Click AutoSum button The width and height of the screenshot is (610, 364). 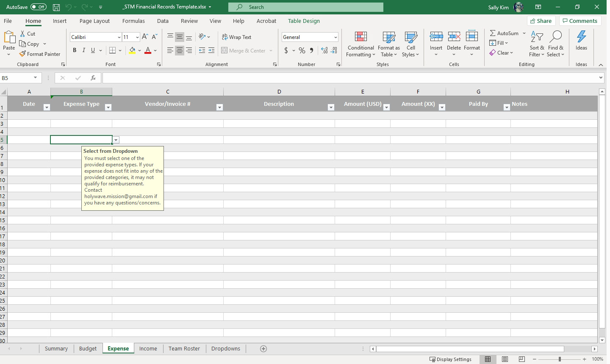coord(504,33)
